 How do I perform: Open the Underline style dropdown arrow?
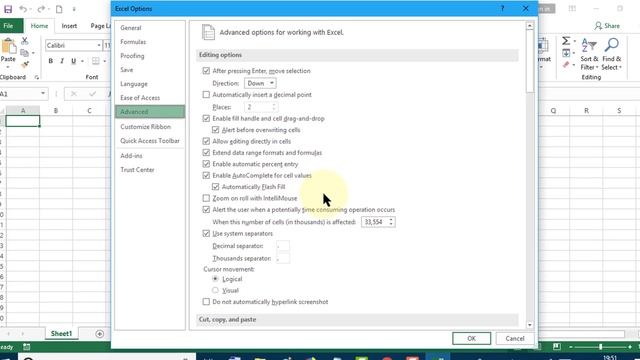pos(82,61)
